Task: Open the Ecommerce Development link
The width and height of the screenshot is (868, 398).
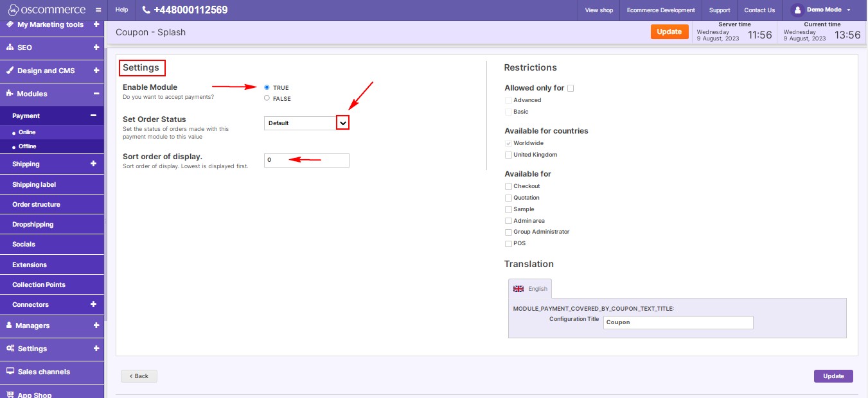Action: point(661,10)
